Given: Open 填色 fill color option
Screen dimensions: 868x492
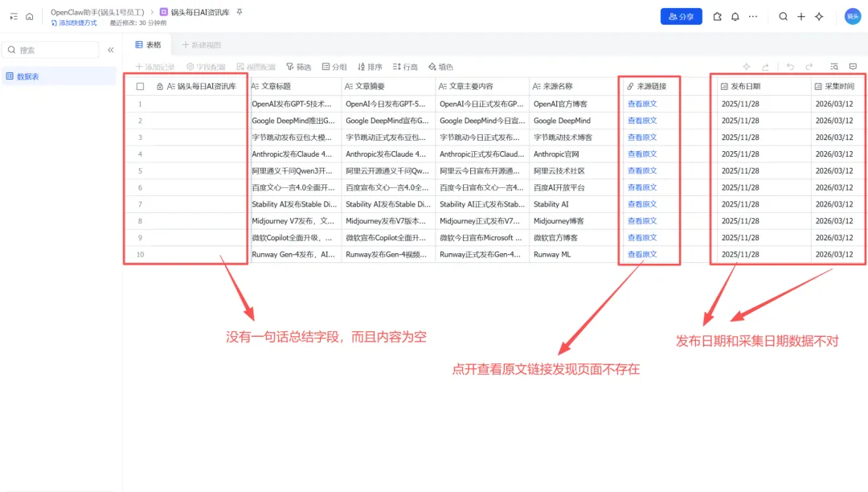Looking at the screenshot, I should pos(440,67).
